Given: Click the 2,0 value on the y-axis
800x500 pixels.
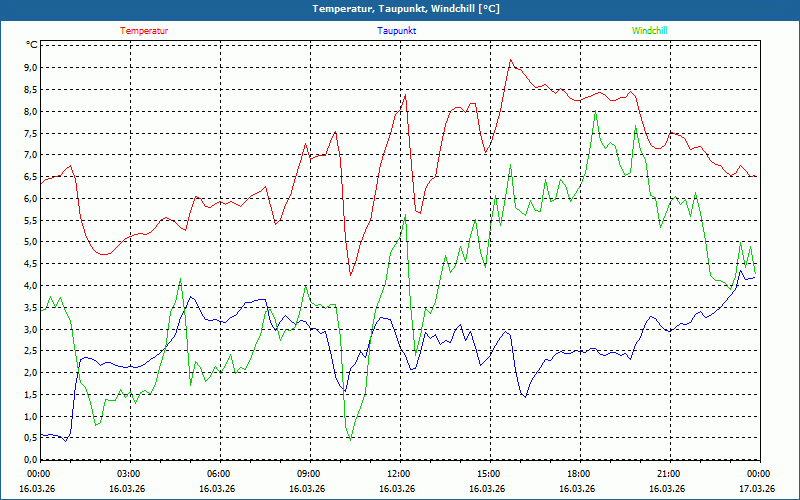Looking at the screenshot, I should click(30, 372).
